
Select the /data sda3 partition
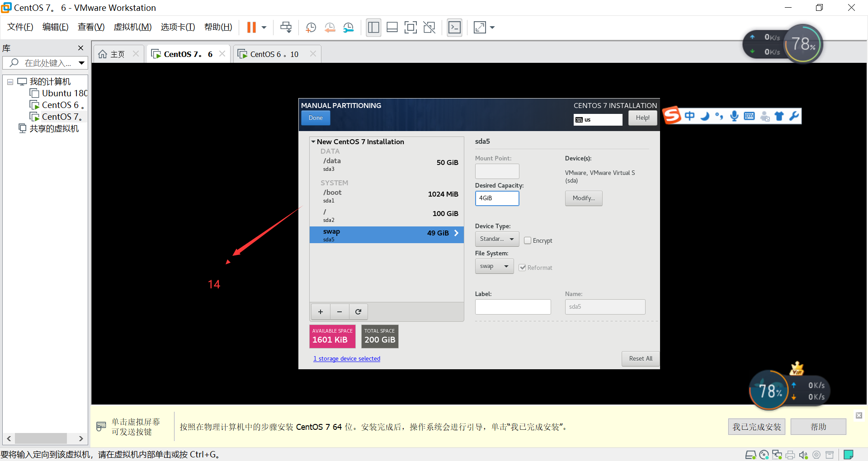pyautogui.click(x=387, y=165)
